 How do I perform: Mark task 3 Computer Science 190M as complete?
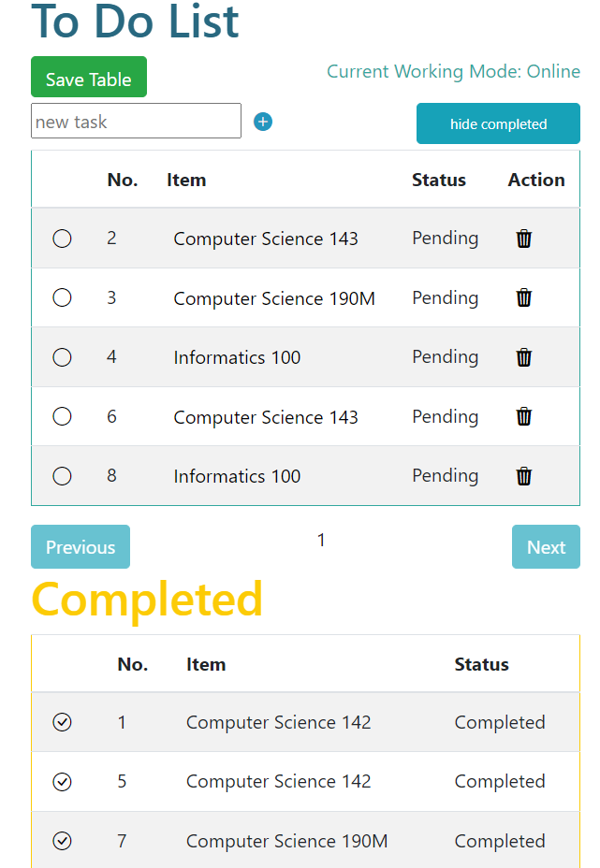coord(62,297)
